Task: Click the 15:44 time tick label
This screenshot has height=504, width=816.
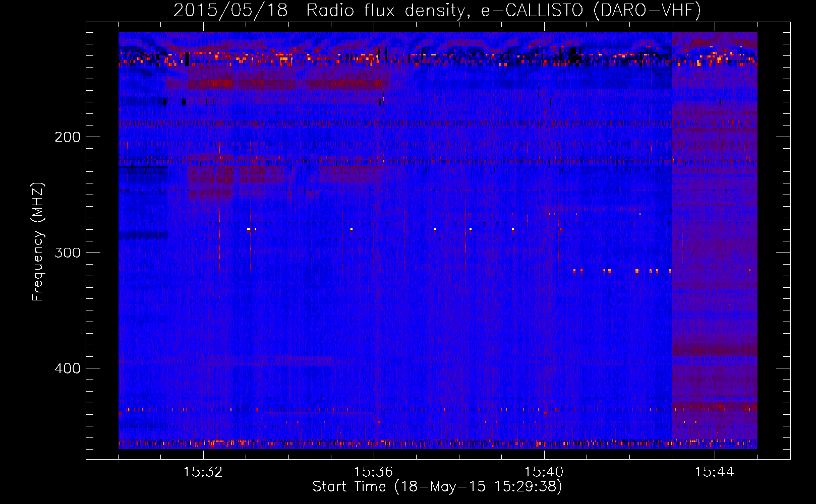Action: [x=715, y=472]
